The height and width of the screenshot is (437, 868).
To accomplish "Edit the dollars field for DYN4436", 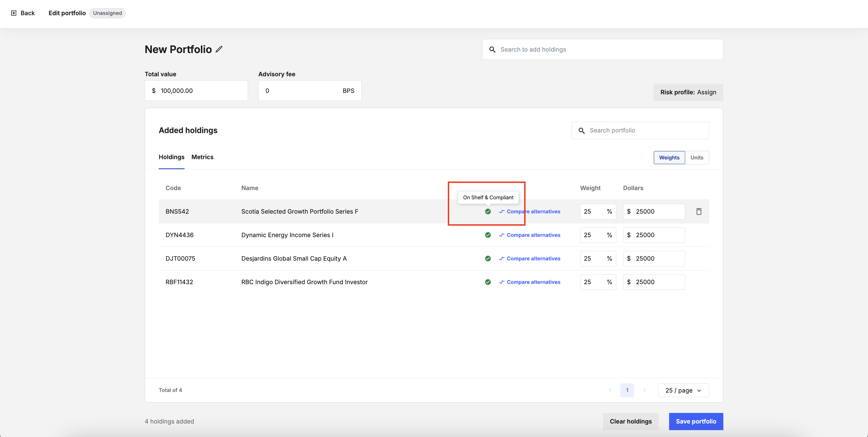I will pos(654,235).
